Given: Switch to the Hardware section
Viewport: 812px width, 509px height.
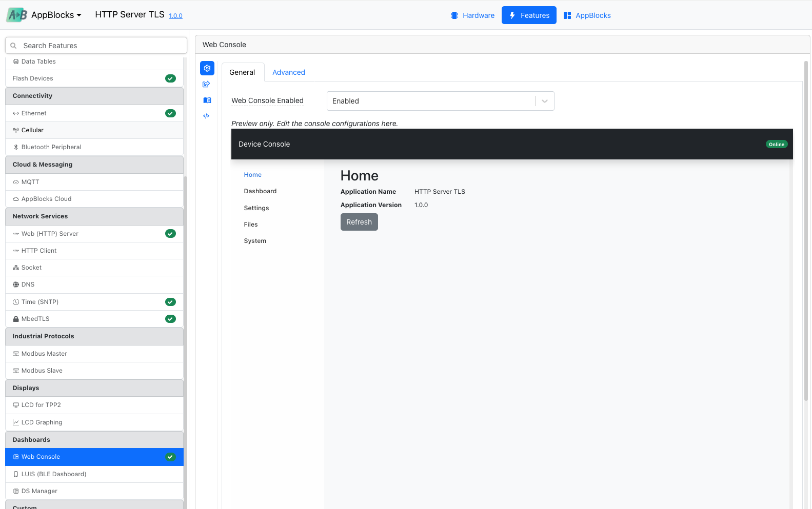Looking at the screenshot, I should pyautogui.click(x=472, y=15).
